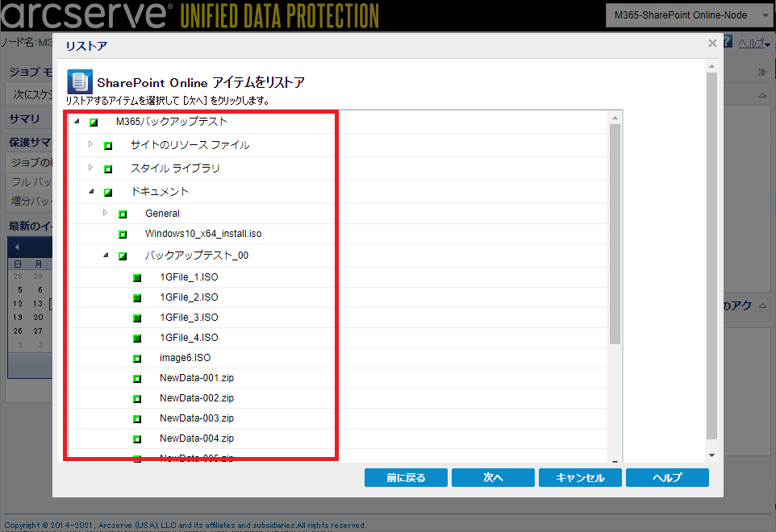This screenshot has height=532, width=776.
Task: Select the NewData-003.zip row text
Action: pos(197,419)
